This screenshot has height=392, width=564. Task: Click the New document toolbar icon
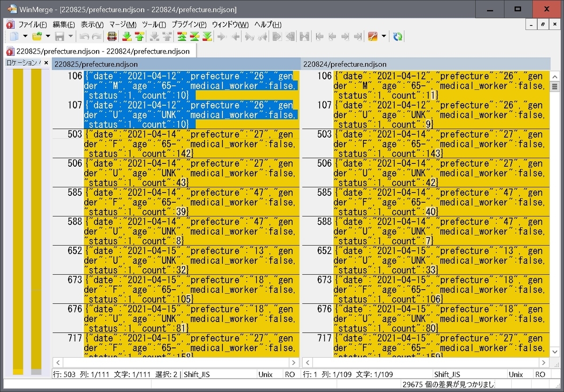pos(15,36)
